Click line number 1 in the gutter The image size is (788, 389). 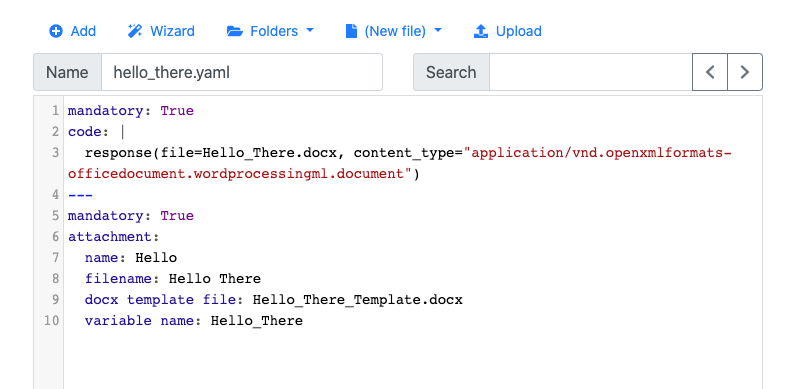click(x=55, y=111)
